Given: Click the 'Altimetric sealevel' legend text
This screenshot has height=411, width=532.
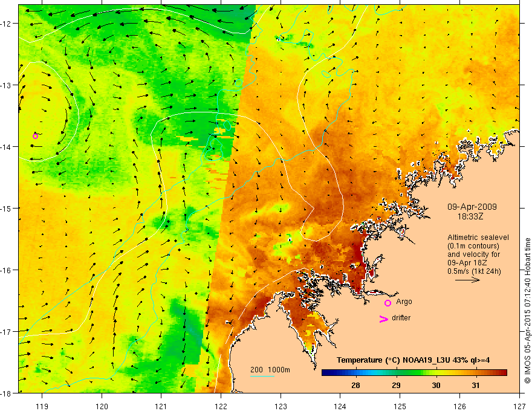Looking at the screenshot, I should 478,238.
